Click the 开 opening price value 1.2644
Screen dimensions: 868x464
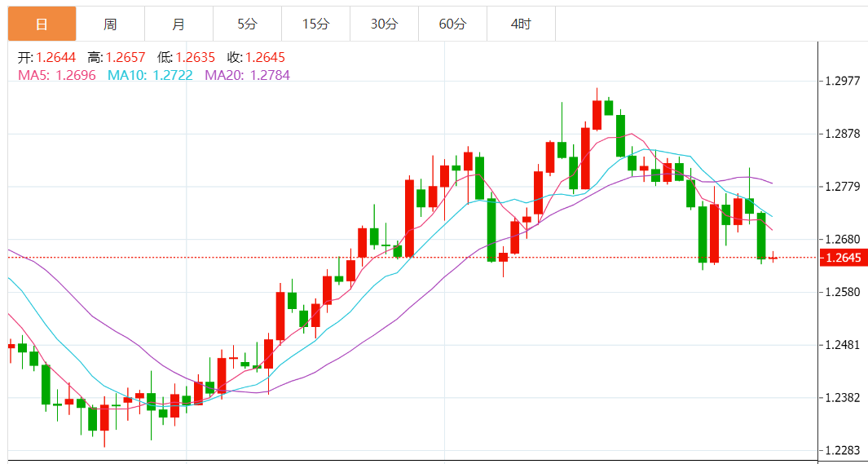click(x=55, y=57)
